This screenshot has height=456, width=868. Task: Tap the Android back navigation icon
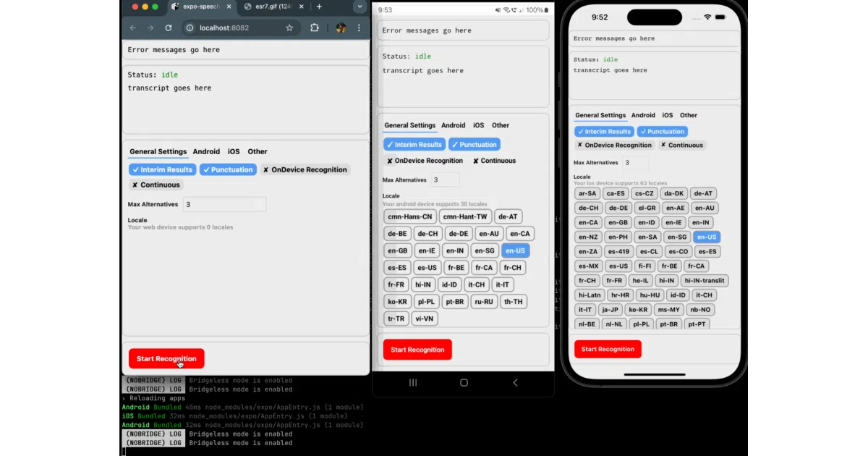click(515, 382)
